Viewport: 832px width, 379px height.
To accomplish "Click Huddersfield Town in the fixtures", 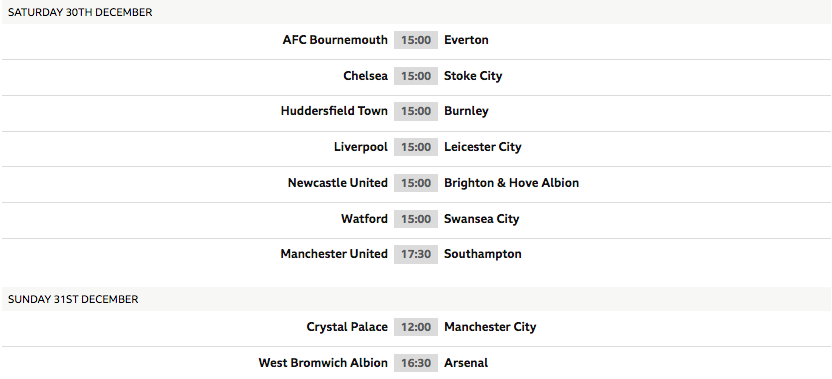I will pyautogui.click(x=334, y=111).
